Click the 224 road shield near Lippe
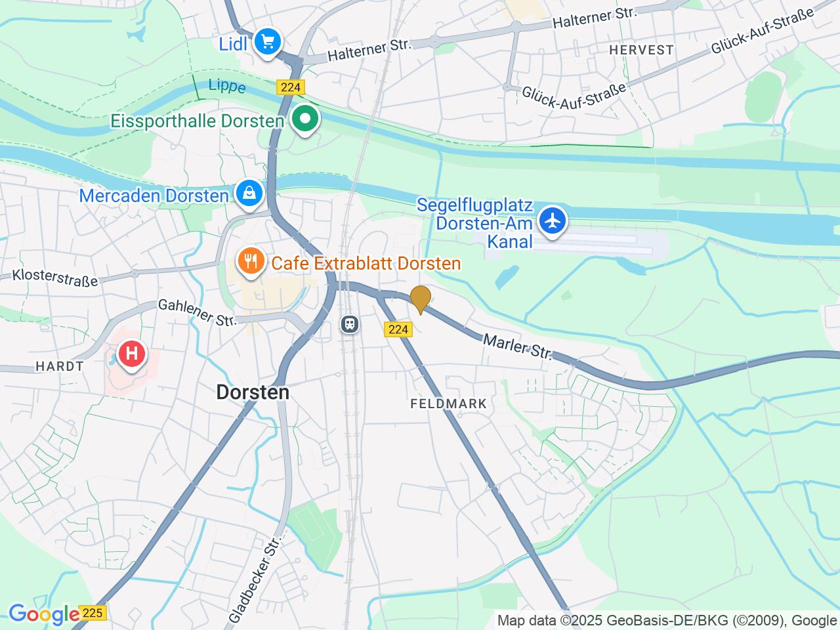The image size is (840, 630). (291, 87)
